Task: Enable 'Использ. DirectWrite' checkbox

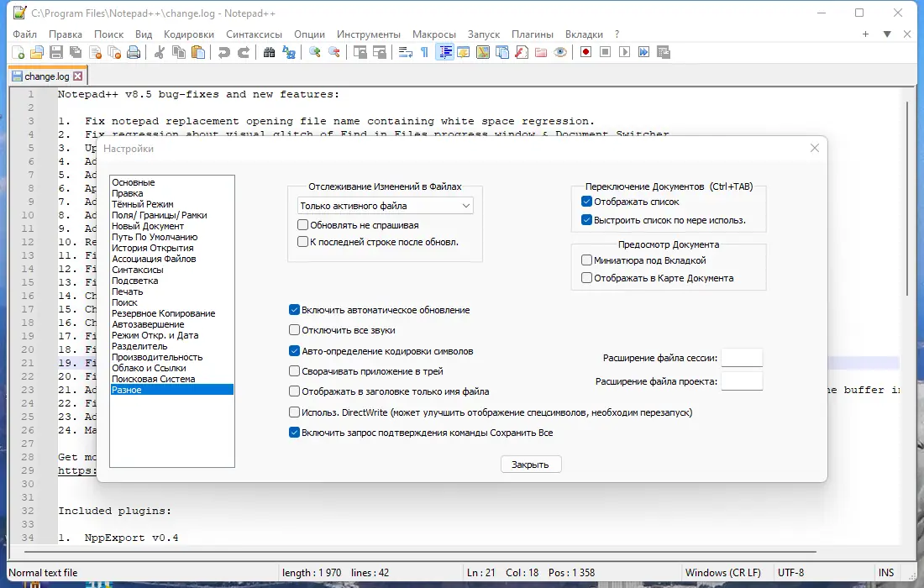Action: (295, 412)
